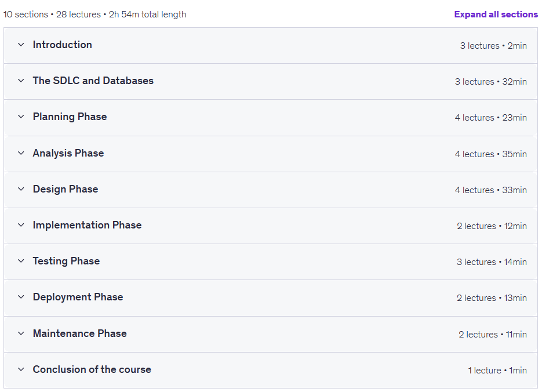542x392 pixels.
Task: Open the Design Phase chevron arrow
Action: click(x=21, y=188)
